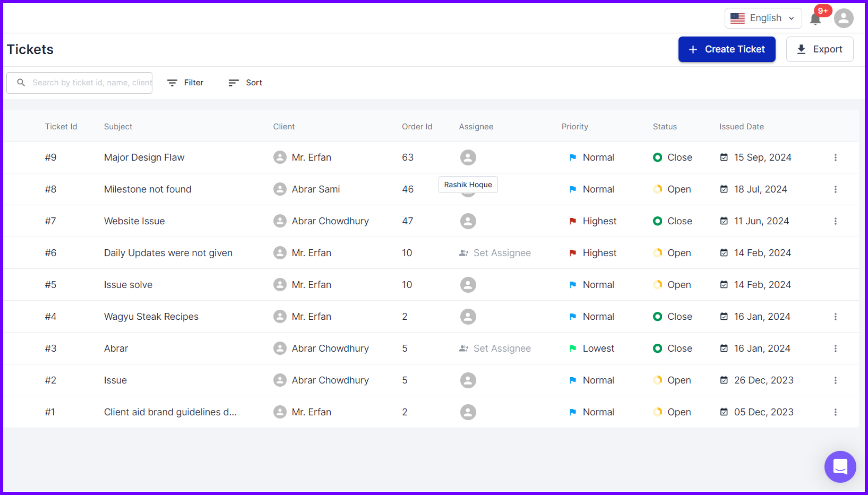Open the Filter options
The width and height of the screenshot is (868, 495).
(x=185, y=83)
